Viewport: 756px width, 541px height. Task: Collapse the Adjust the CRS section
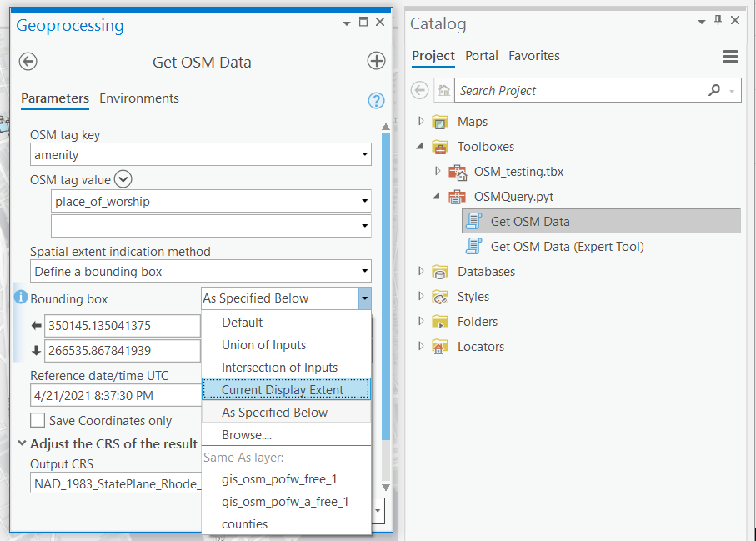point(22,443)
